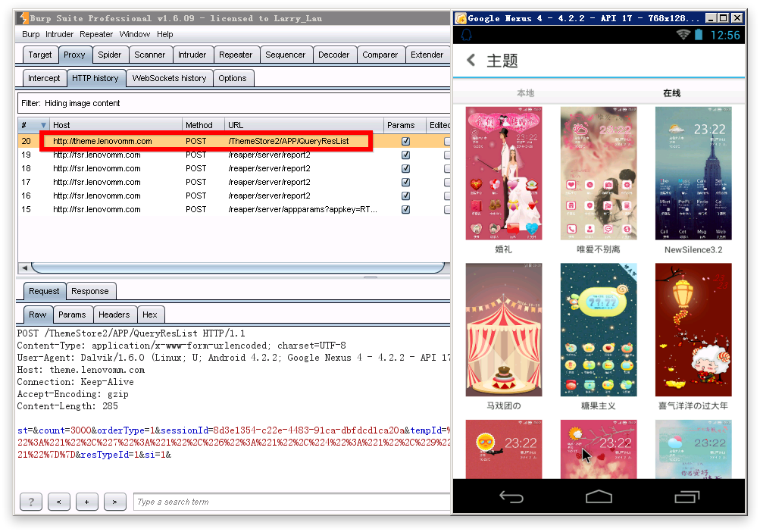Switch to the Sequencer tab

coord(286,55)
